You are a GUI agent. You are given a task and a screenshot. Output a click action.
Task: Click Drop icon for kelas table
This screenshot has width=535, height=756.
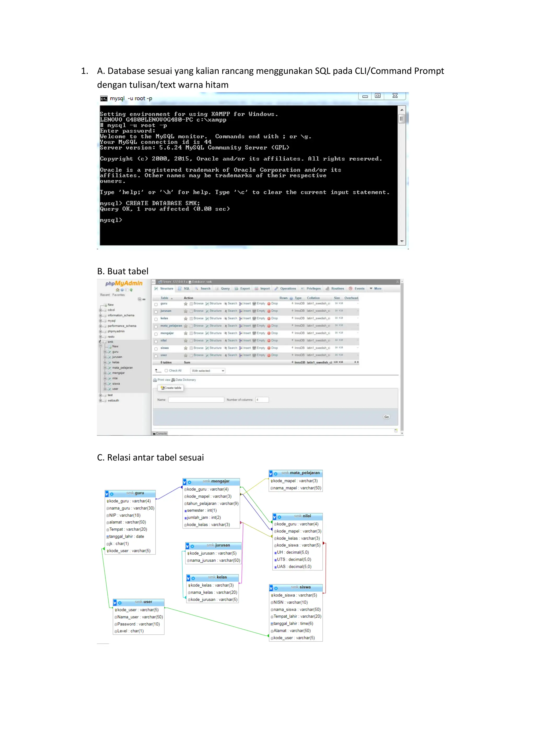[x=269, y=318]
